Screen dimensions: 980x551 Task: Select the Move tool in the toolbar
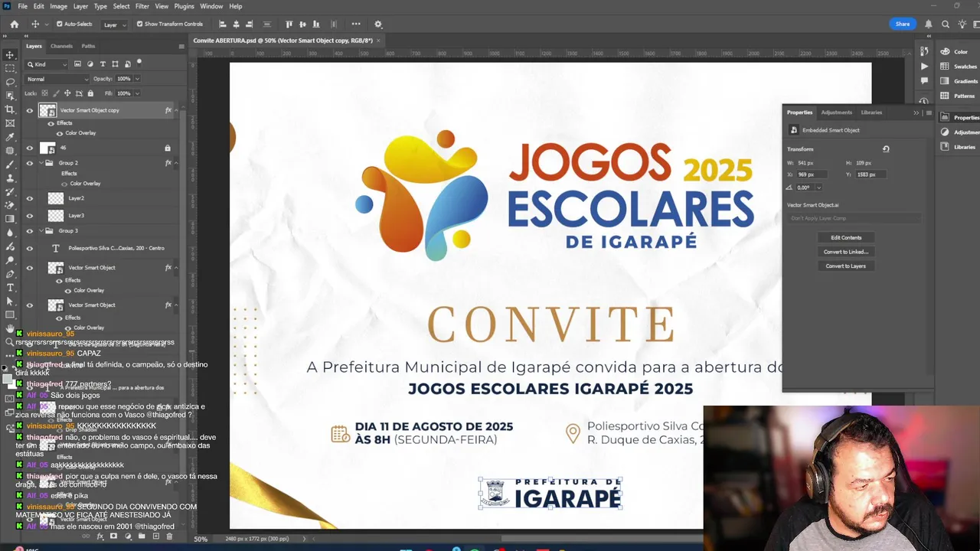[10, 54]
